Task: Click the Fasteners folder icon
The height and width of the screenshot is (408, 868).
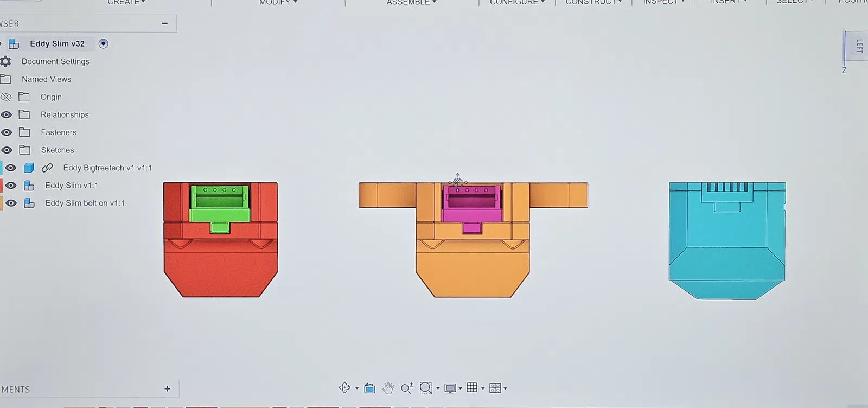Action: point(24,132)
